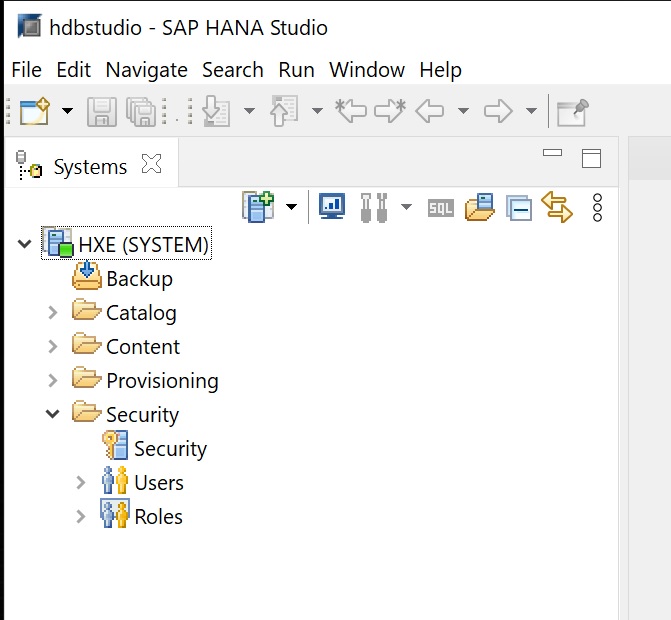Screen dimensions: 671x620
Task: Click the Add System icon
Action: click(x=258, y=207)
